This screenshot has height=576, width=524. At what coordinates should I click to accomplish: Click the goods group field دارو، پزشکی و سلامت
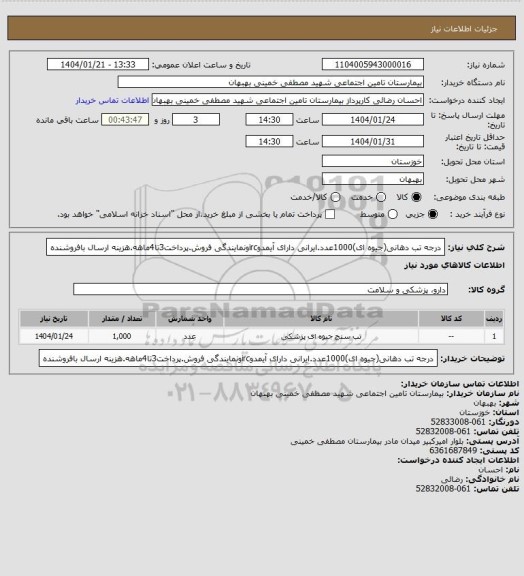[261, 289]
